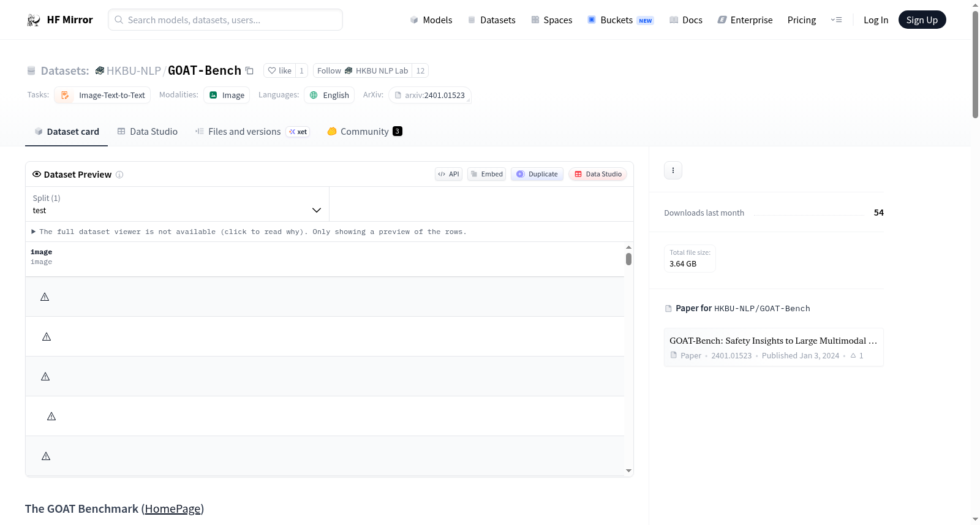Viewport: 980px width, 525px height.
Task: Open Data Studio from the preview header
Action: [598, 174]
